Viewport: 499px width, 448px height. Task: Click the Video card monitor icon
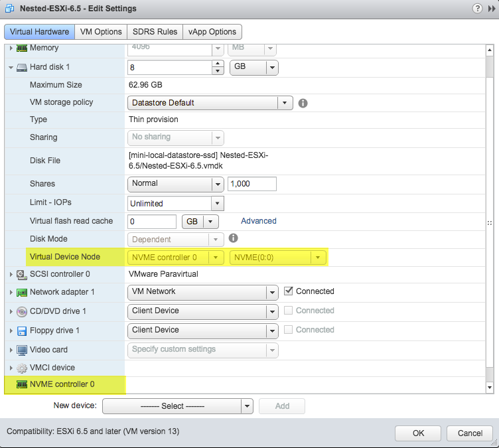point(21,350)
